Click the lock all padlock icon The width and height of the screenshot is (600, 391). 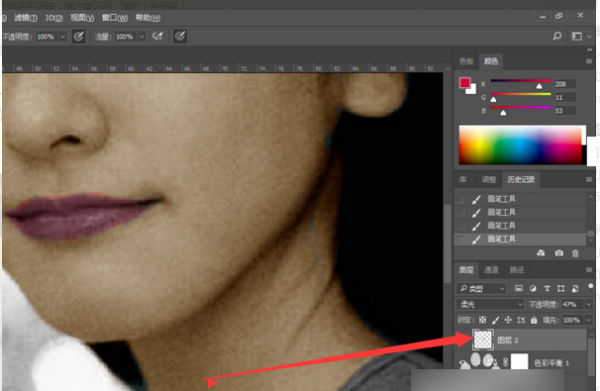(x=534, y=320)
